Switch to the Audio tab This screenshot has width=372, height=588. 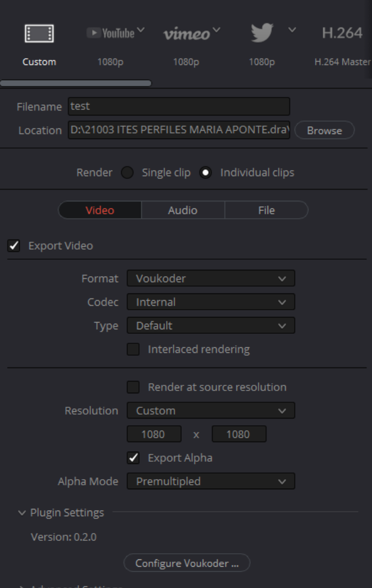pos(182,210)
